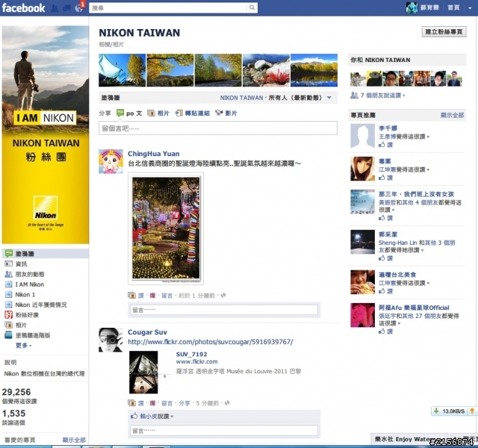This screenshot has width=478, height=448.
Task: Open account dropdown arrow in top bar
Action: (x=470, y=8)
